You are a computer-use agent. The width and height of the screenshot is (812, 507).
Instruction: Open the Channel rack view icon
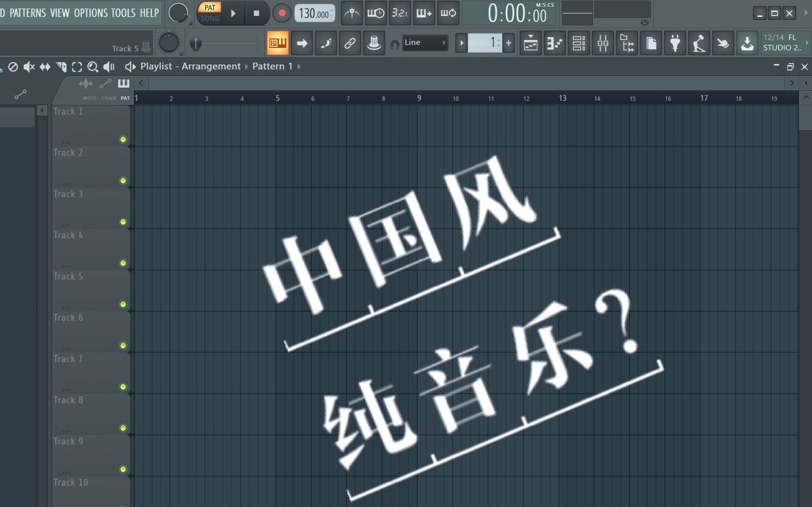pyautogui.click(x=579, y=43)
